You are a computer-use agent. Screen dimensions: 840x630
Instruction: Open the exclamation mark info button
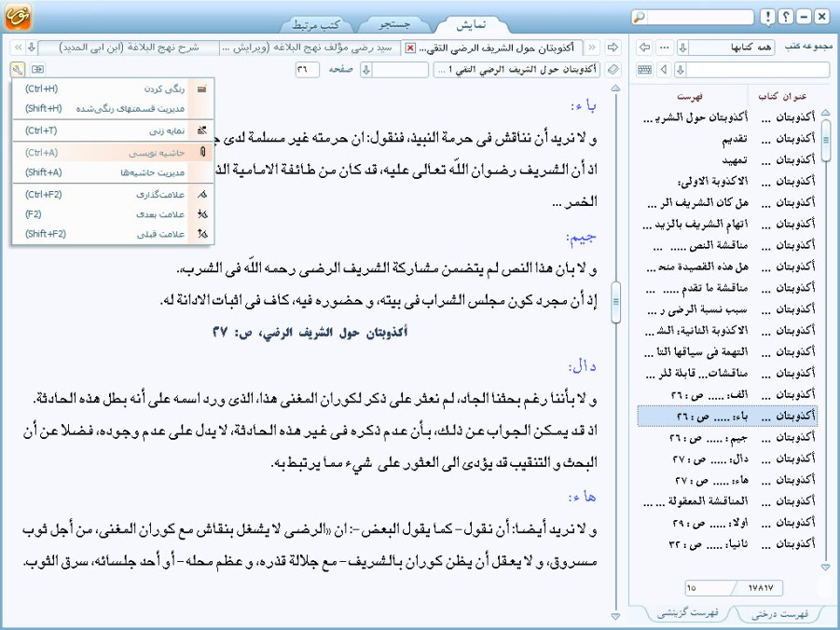click(767, 17)
